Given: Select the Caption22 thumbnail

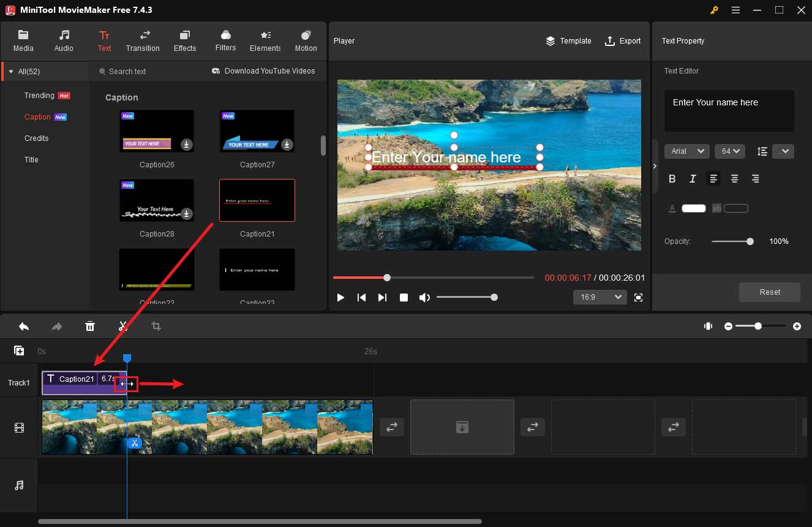Looking at the screenshot, I should coord(157,270).
